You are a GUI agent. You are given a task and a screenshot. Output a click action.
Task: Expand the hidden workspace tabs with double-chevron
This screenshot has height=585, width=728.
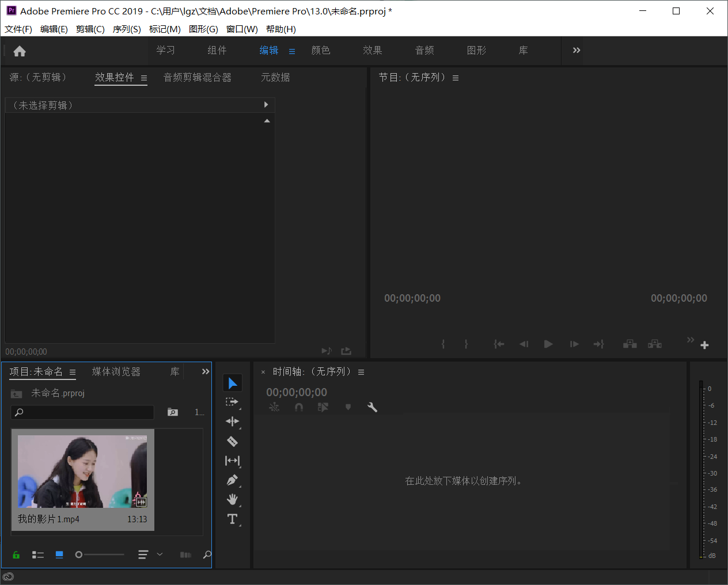[x=575, y=50]
